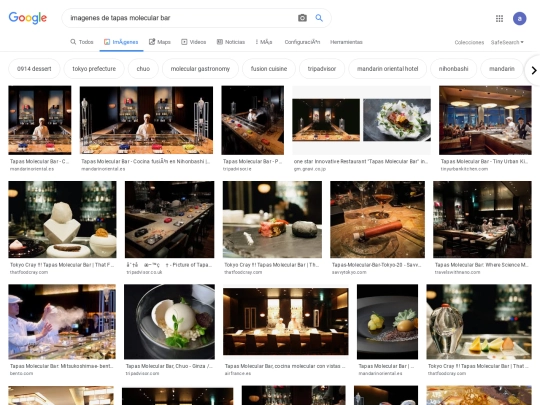Open the travelswithnano.com image
The image size is (540, 405).
(482, 219)
